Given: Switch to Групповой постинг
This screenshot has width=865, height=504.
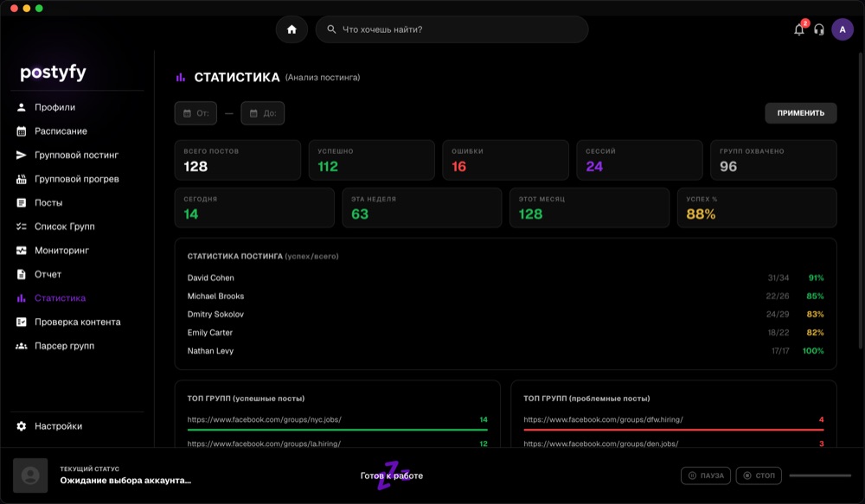Looking at the screenshot, I should point(77,155).
